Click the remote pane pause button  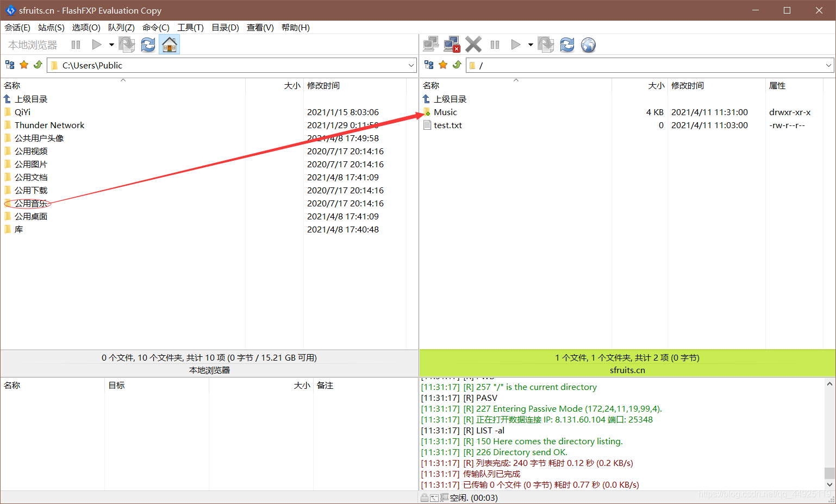pos(495,45)
